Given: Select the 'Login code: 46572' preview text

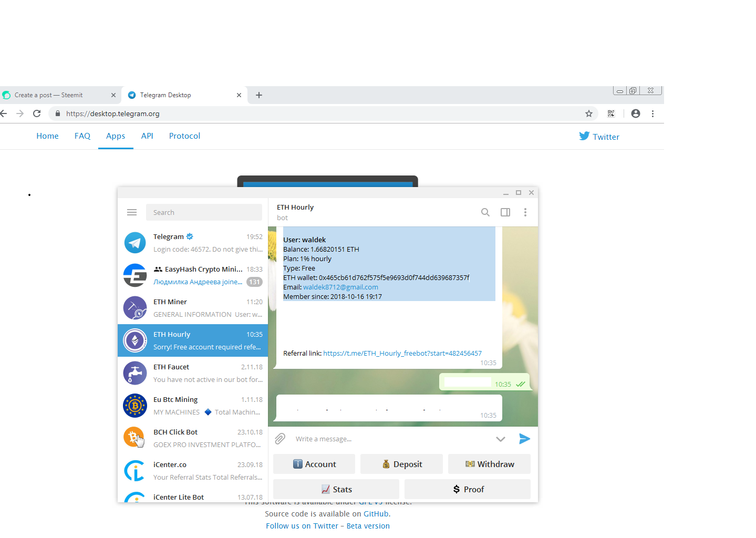Looking at the screenshot, I should pyautogui.click(x=208, y=250).
